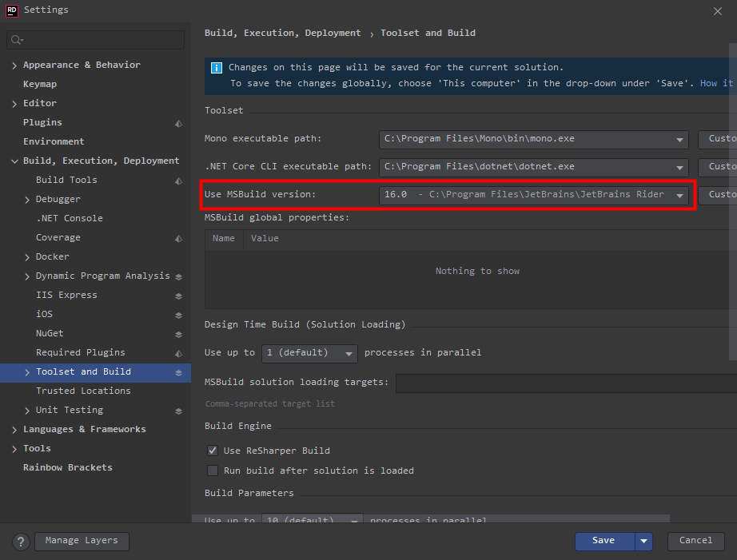The image size is (737, 560).
Task: Follow the 'How it' link in banner
Action: point(716,83)
